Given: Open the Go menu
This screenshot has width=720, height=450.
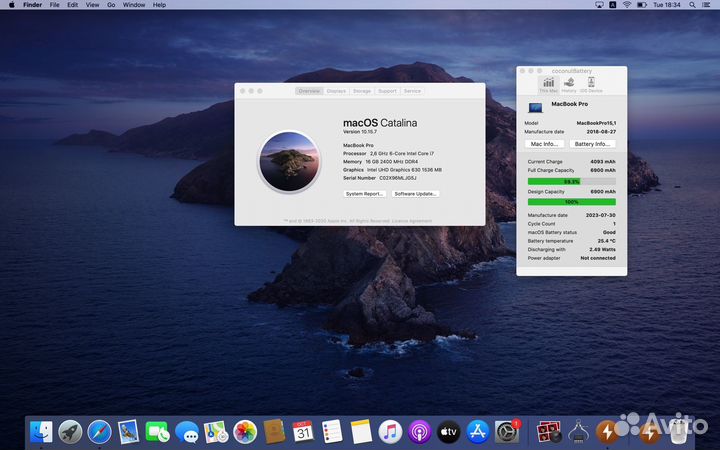Looking at the screenshot, I should pyautogui.click(x=111, y=5).
